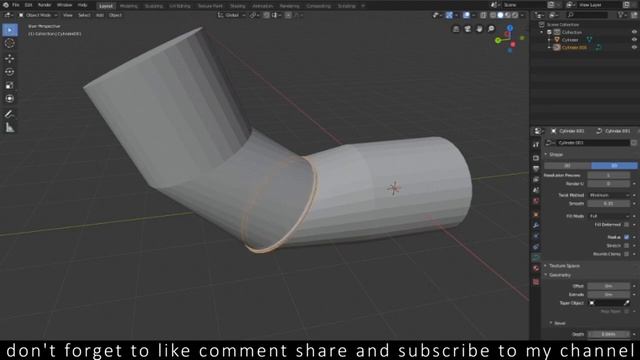
Task: Hide the Cylinder.001 object with its eye icon
Action: pyautogui.click(x=634, y=47)
